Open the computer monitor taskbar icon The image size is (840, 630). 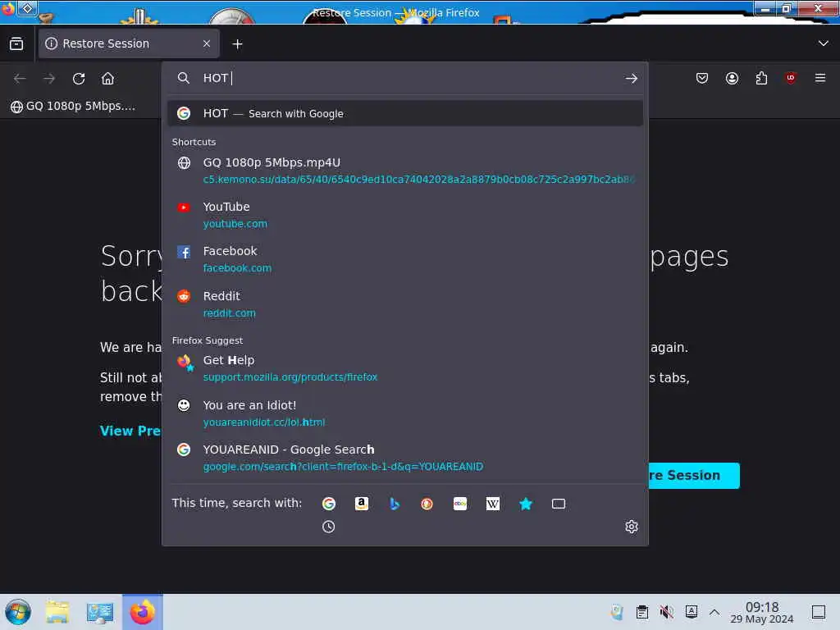tap(99, 612)
